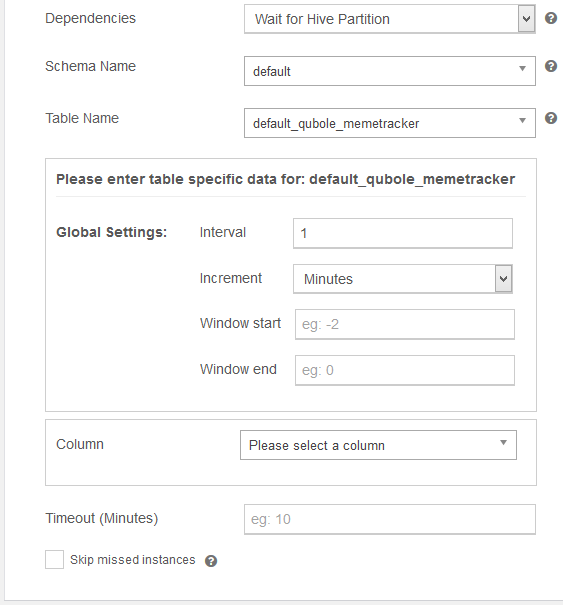The width and height of the screenshot is (563, 613).
Task: Click the Schema Name dropdown triangle
Action: pyautogui.click(x=522, y=68)
